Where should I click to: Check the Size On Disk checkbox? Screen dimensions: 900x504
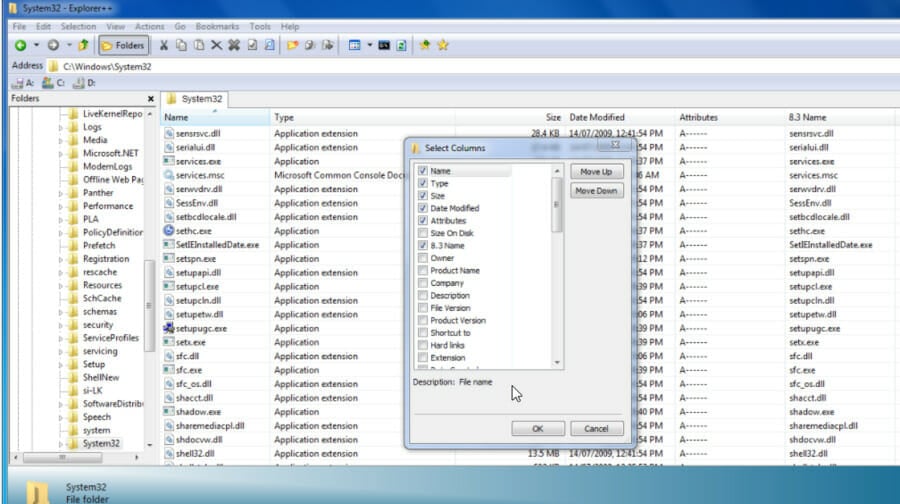coord(423,233)
